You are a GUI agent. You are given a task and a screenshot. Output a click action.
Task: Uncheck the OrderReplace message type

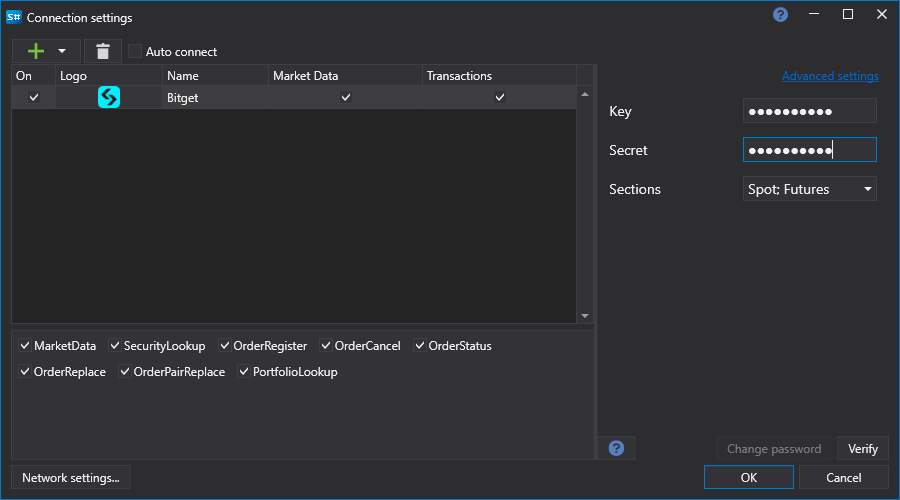click(x=25, y=371)
